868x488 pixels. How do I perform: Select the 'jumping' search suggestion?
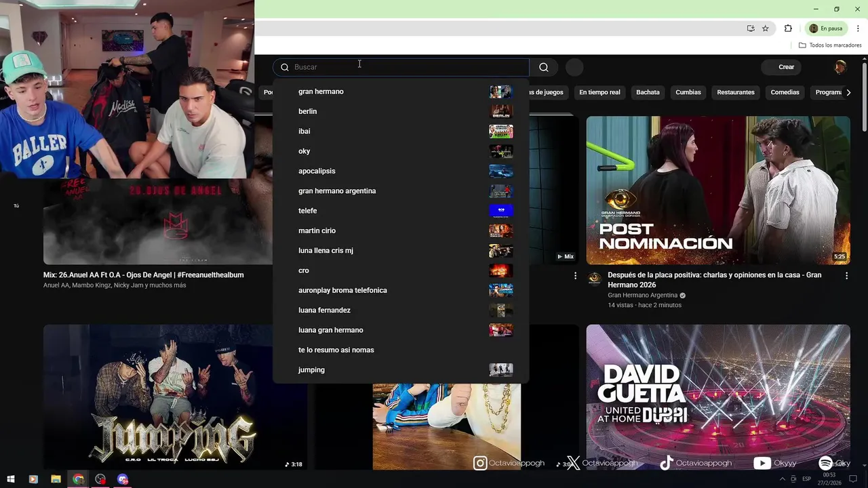click(401, 370)
